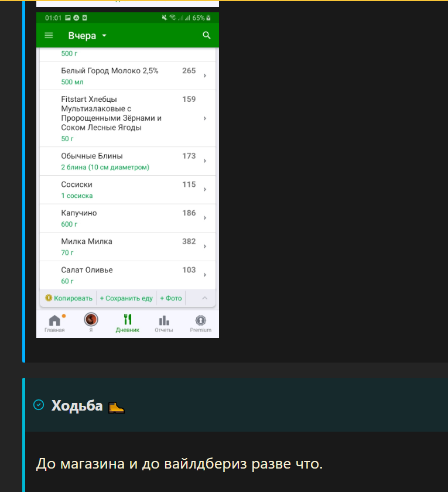Click the boot emoji next to Ходьба

[117, 407]
